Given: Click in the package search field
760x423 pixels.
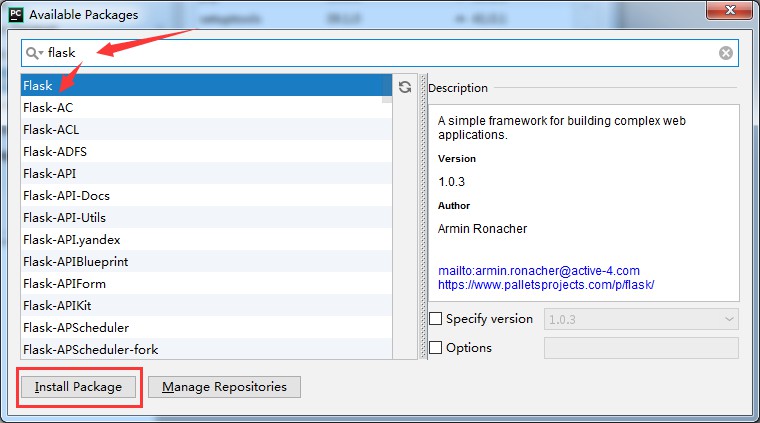Looking at the screenshot, I should [380, 53].
